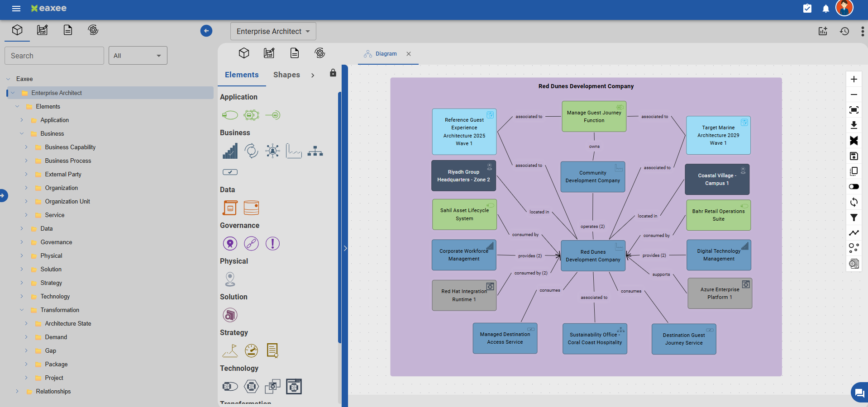Open the tasks checklist icon in header

(x=807, y=9)
